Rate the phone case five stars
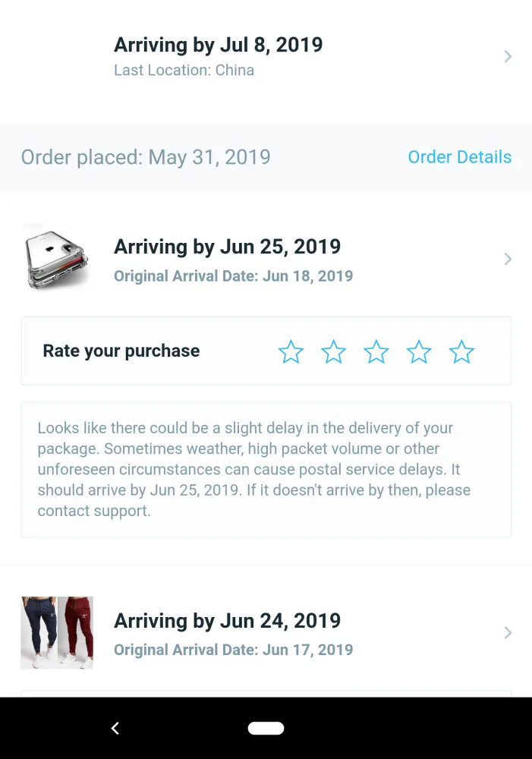 (461, 351)
